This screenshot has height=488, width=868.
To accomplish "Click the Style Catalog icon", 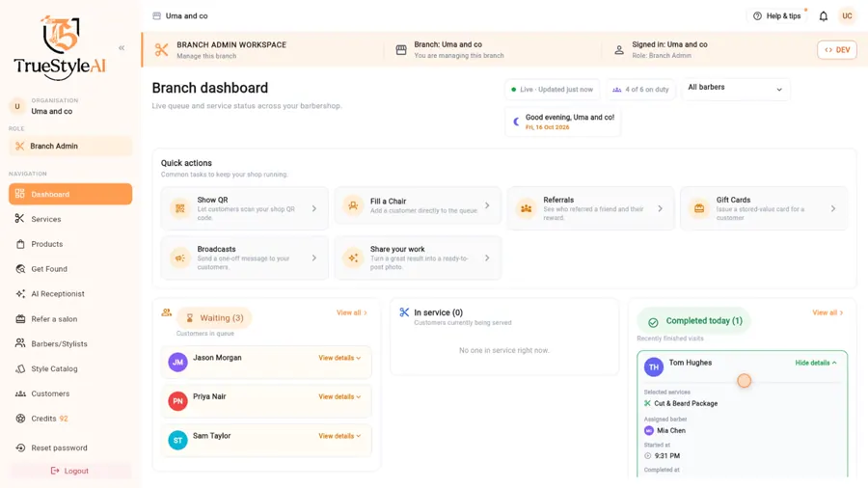I will pyautogui.click(x=20, y=369).
